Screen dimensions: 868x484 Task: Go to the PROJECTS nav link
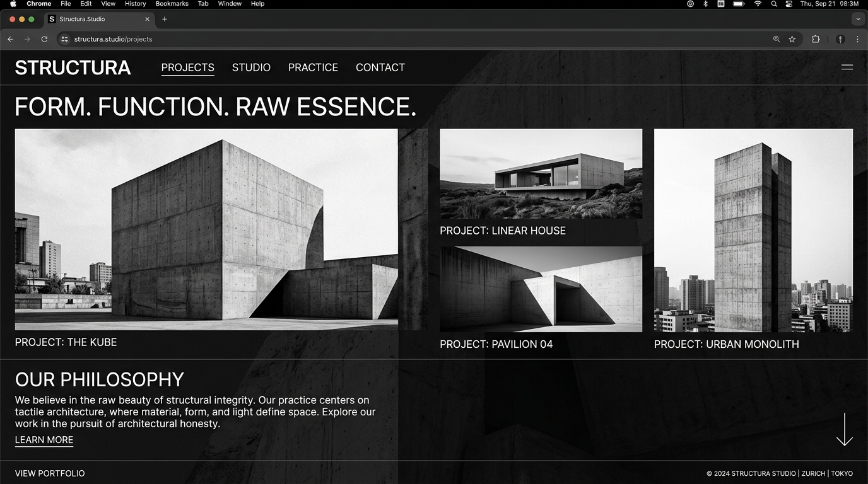point(187,67)
